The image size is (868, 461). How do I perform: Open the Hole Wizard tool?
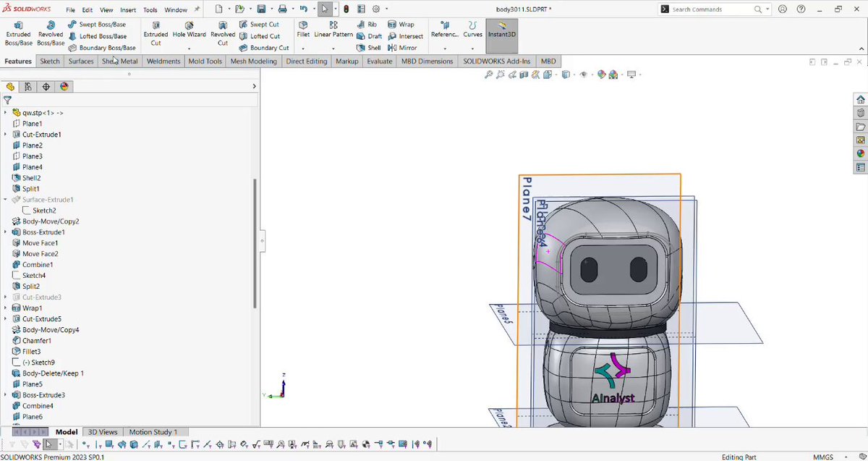189,30
